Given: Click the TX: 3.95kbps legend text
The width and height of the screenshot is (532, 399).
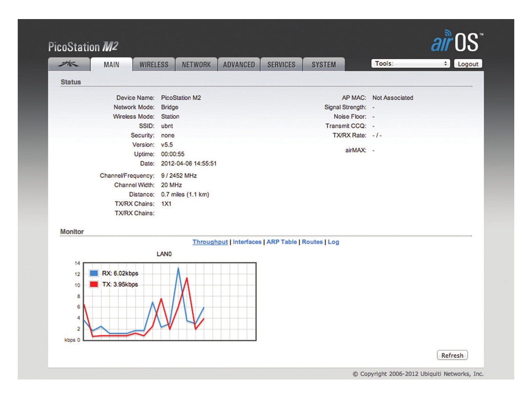Looking at the screenshot, I should point(120,284).
